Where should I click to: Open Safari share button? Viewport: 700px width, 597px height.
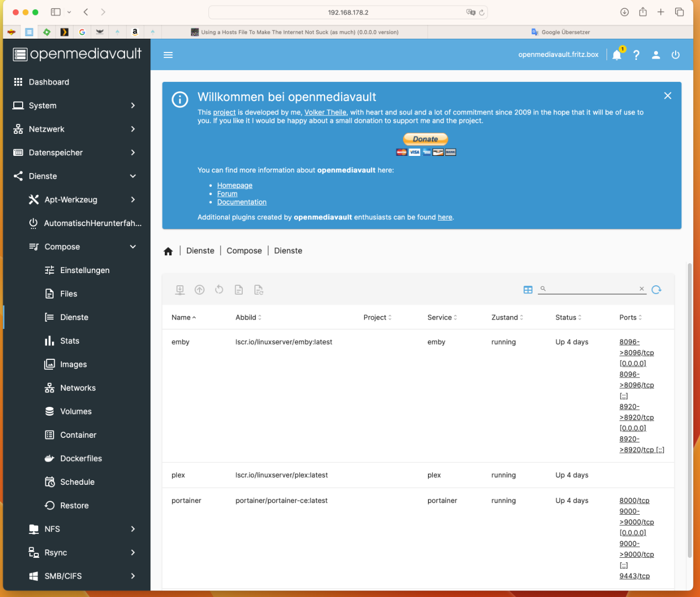pyautogui.click(x=642, y=12)
